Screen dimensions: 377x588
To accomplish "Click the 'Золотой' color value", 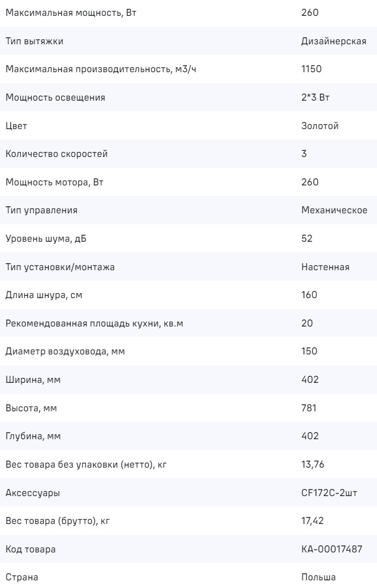I will (320, 126).
